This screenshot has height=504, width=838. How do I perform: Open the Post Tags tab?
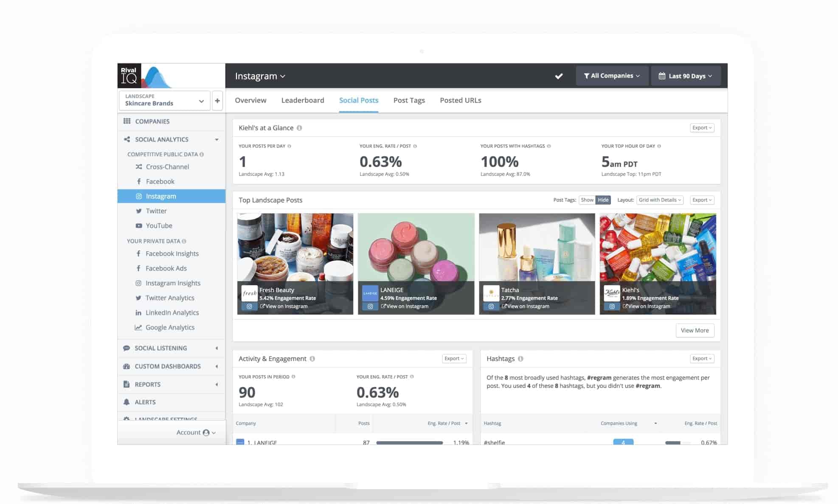point(409,100)
